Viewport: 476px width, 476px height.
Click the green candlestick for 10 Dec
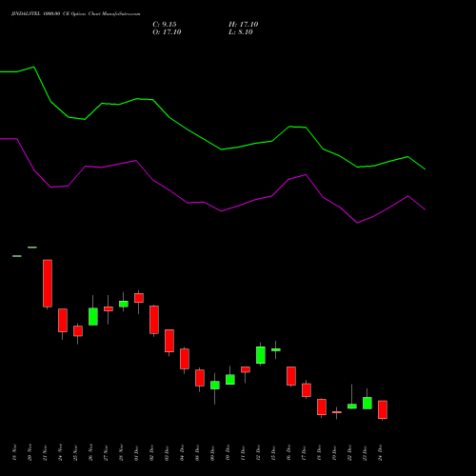coord(230,380)
